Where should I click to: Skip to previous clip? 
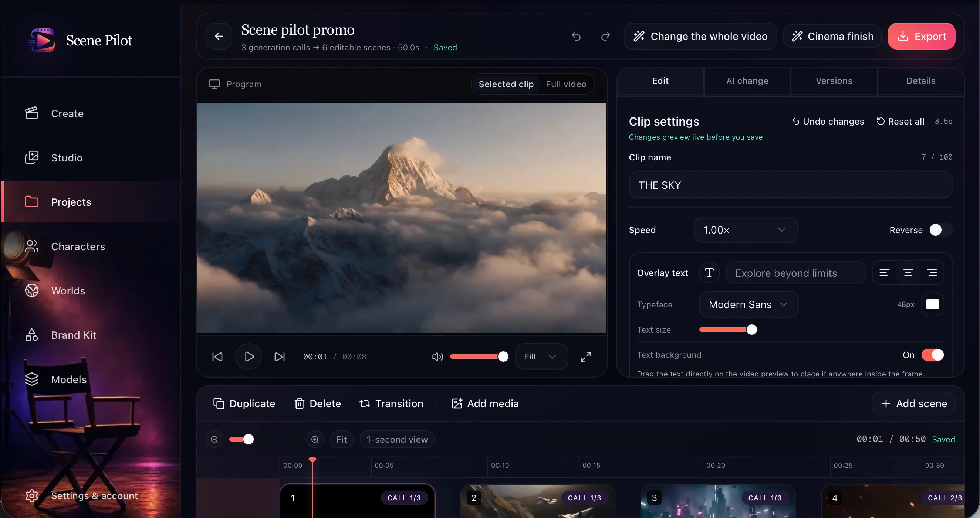217,357
